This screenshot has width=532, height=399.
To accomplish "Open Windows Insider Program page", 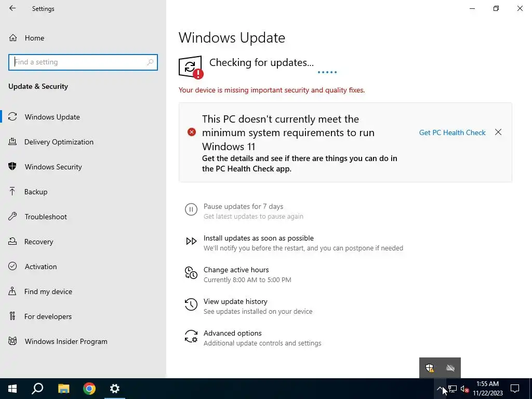I will (83, 341).
